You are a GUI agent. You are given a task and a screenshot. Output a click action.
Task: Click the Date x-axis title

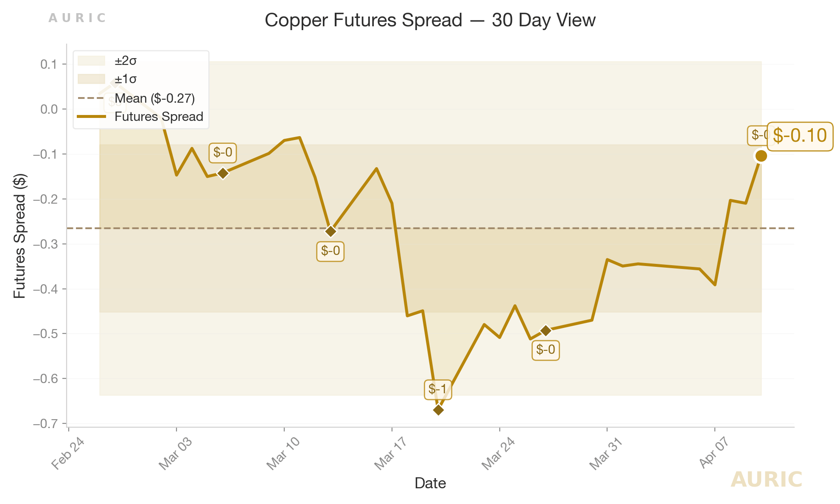[430, 483]
